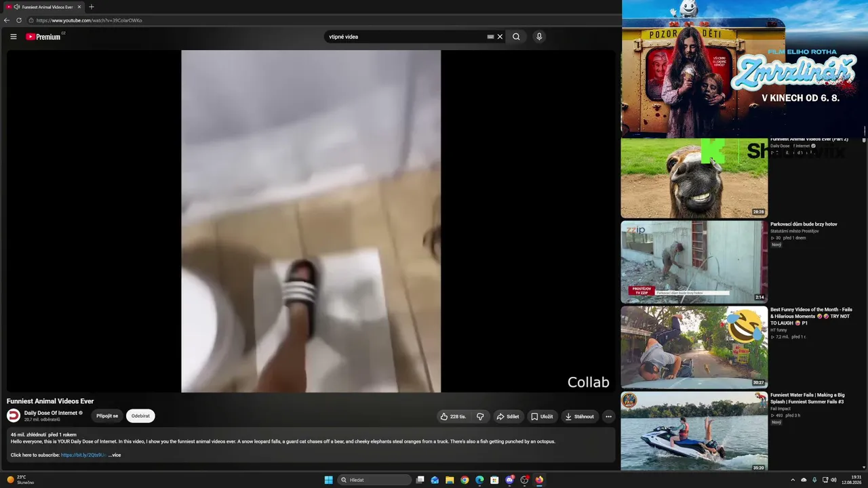Save video to playlist with Uložit
This screenshot has width=868, height=488.
(541, 416)
